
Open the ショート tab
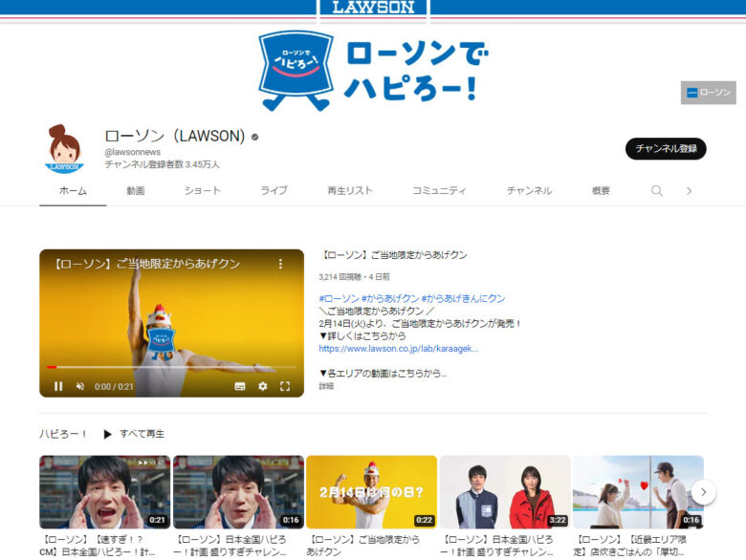(x=203, y=191)
